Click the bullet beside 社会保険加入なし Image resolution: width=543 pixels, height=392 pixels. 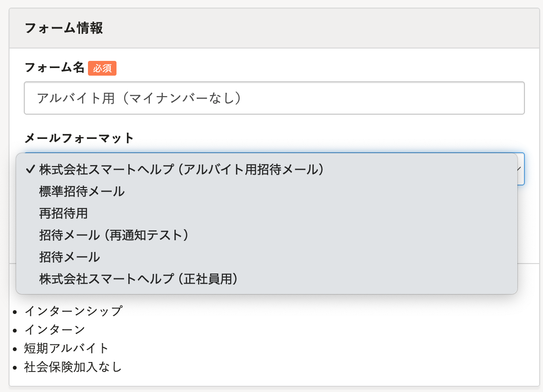[x=15, y=368]
